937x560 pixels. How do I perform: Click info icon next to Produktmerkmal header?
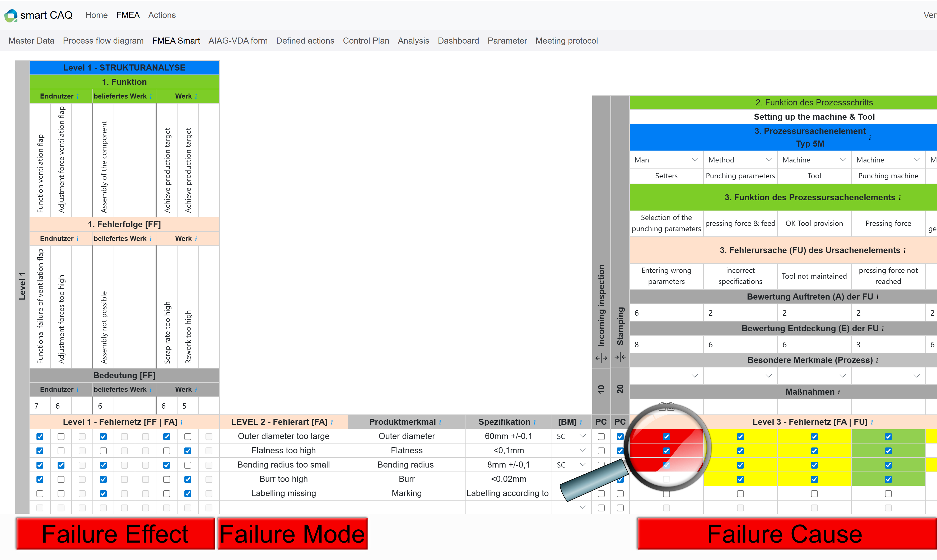click(x=440, y=422)
